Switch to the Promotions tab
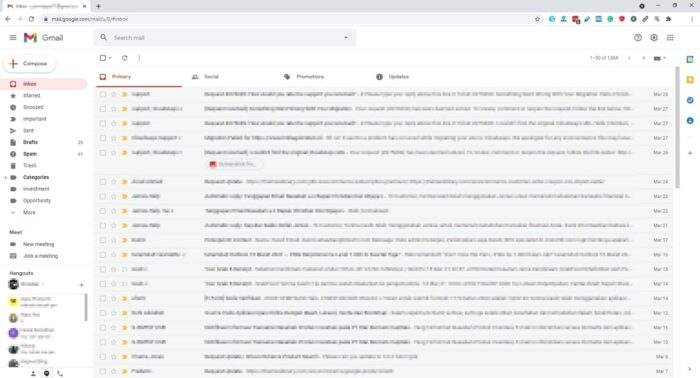This screenshot has height=378, width=700. (x=324, y=77)
